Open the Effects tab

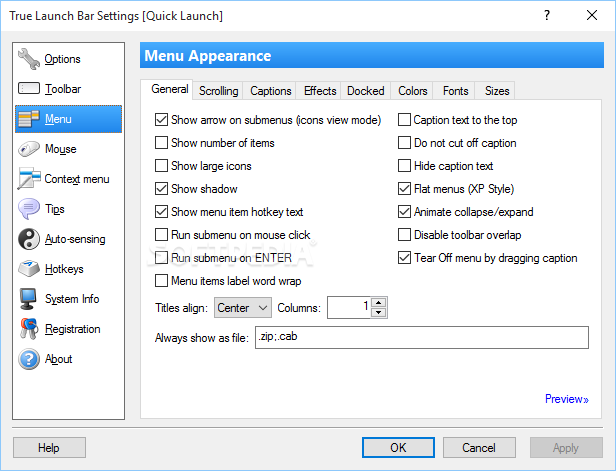point(320,91)
